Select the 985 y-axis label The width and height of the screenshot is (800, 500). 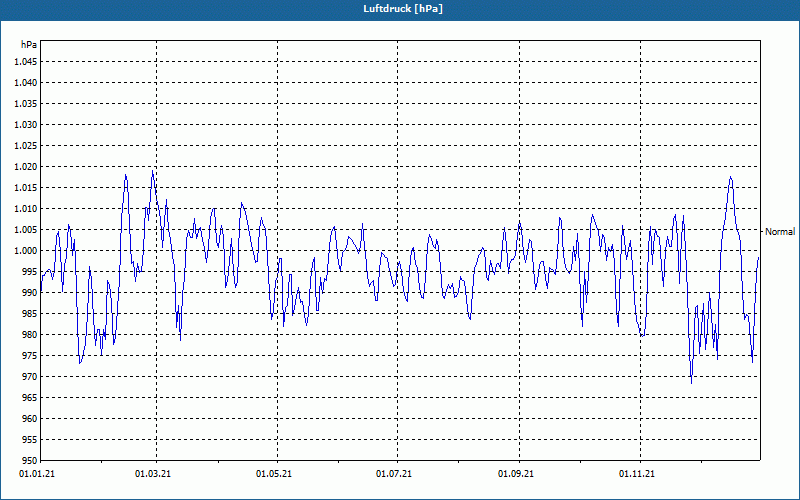click(x=30, y=314)
